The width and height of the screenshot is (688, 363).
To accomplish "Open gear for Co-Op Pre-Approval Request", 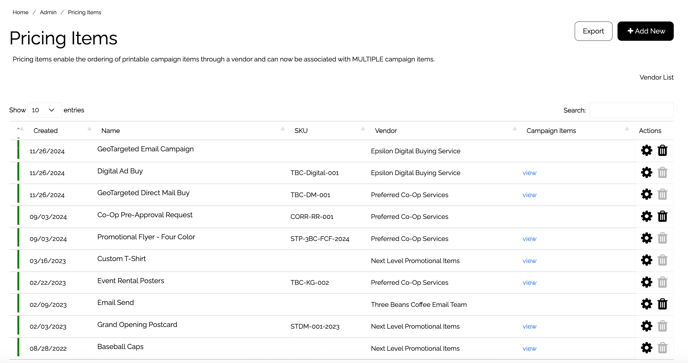I will click(x=646, y=216).
